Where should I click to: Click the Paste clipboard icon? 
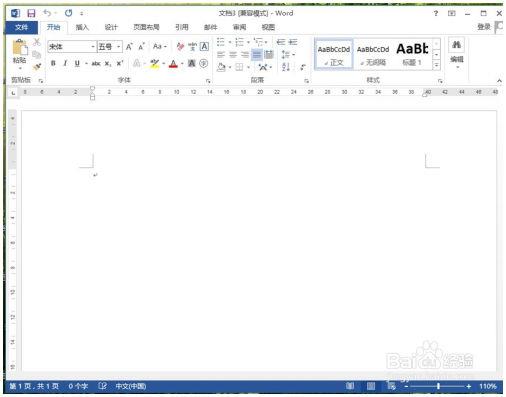pos(19,48)
